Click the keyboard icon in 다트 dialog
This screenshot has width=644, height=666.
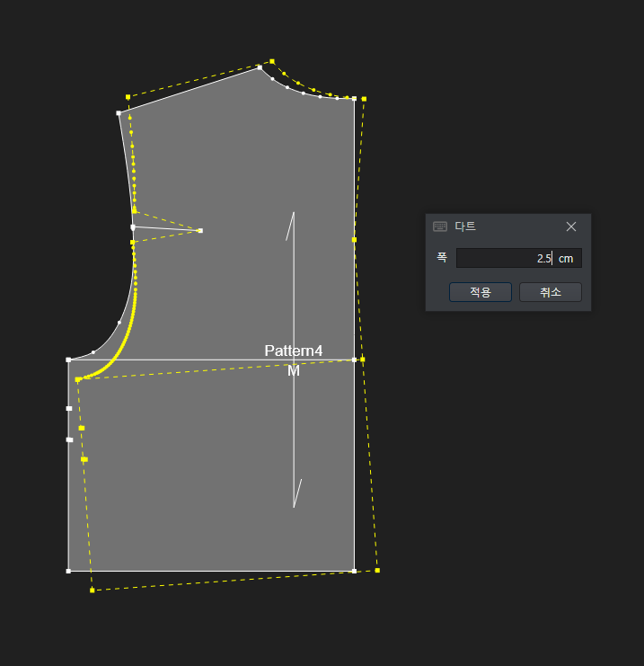tap(440, 226)
